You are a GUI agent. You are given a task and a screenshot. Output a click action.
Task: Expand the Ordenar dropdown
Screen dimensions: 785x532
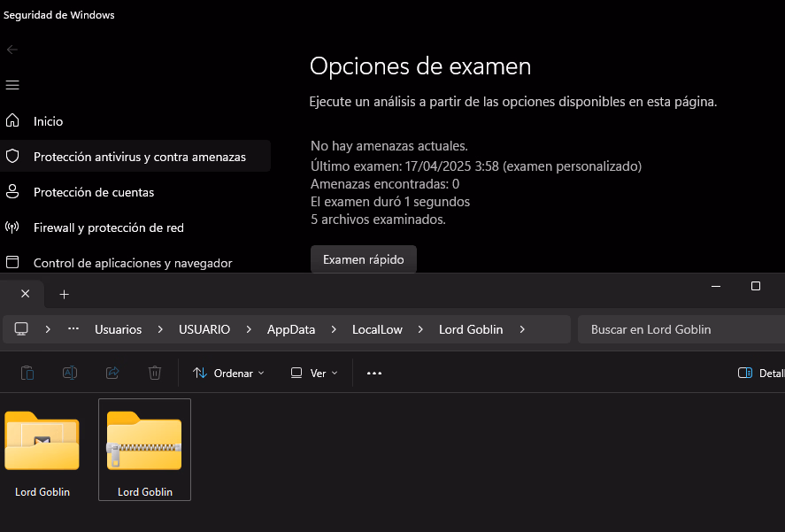[228, 374]
